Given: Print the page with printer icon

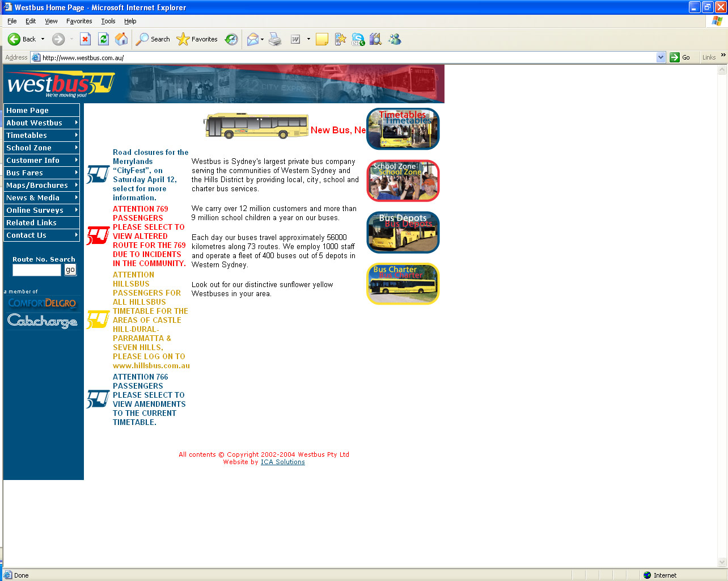Looking at the screenshot, I should point(275,39).
